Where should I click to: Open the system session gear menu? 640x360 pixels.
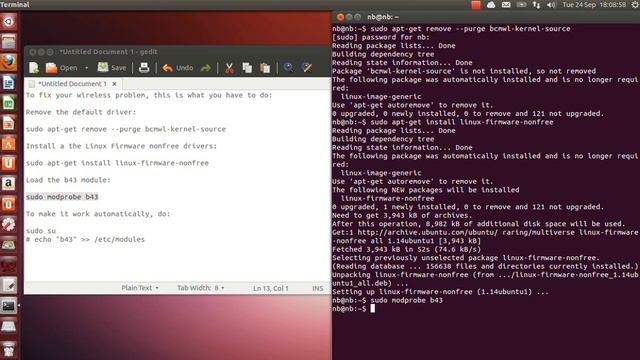coord(635,5)
